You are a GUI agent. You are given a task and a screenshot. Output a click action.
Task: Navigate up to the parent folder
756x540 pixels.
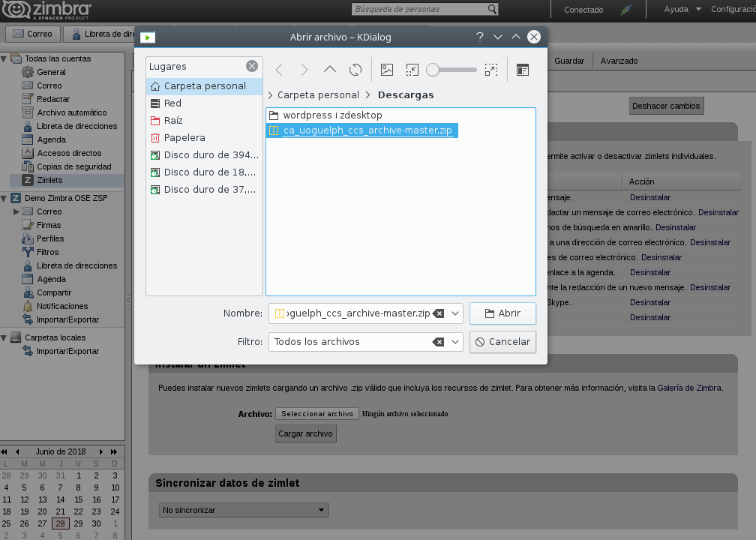click(x=330, y=70)
